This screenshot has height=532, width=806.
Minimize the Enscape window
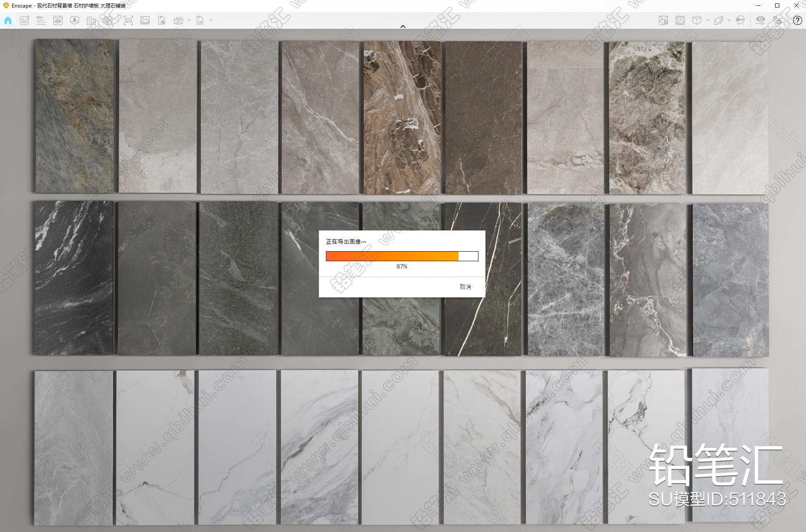[758, 5]
